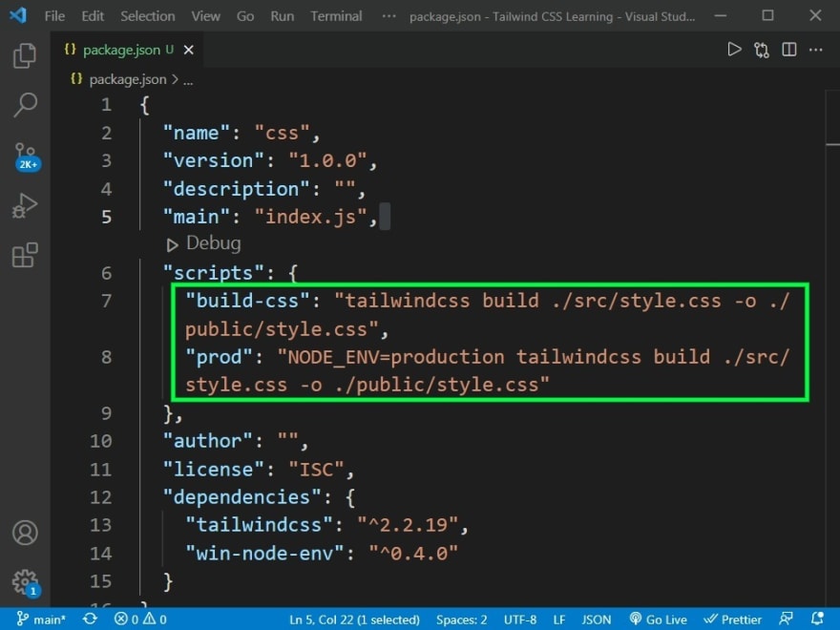
Task: Change end of line sequence LF
Action: tap(559, 619)
